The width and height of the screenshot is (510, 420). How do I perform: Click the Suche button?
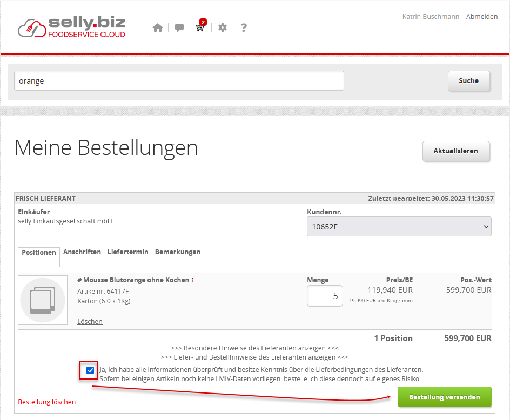(469, 81)
